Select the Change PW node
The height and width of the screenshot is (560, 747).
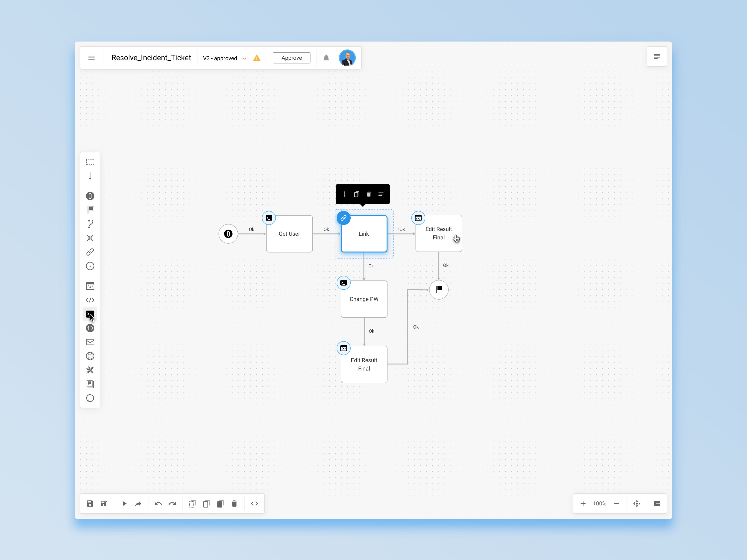tap(364, 299)
